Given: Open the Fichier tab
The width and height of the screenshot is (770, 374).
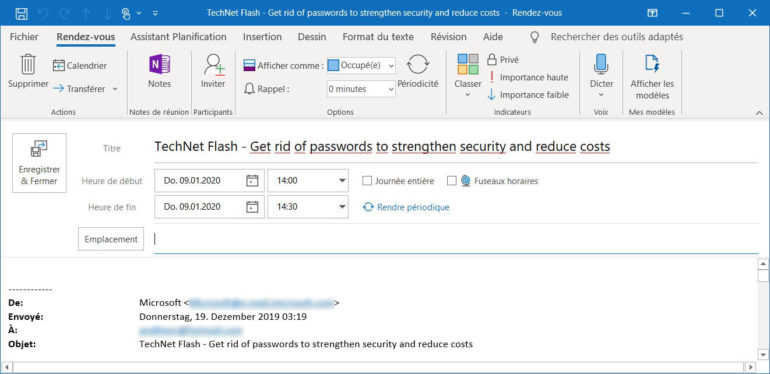Looking at the screenshot, I should click(24, 37).
